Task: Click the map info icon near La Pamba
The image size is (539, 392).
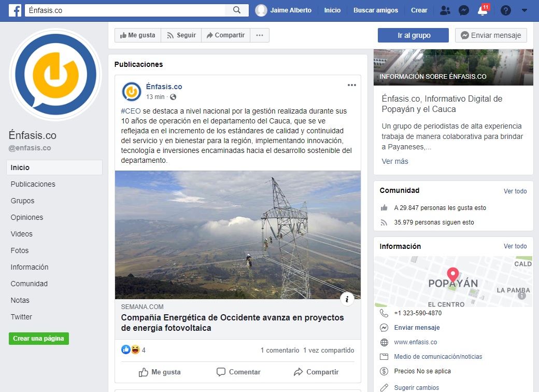Action: [522, 296]
